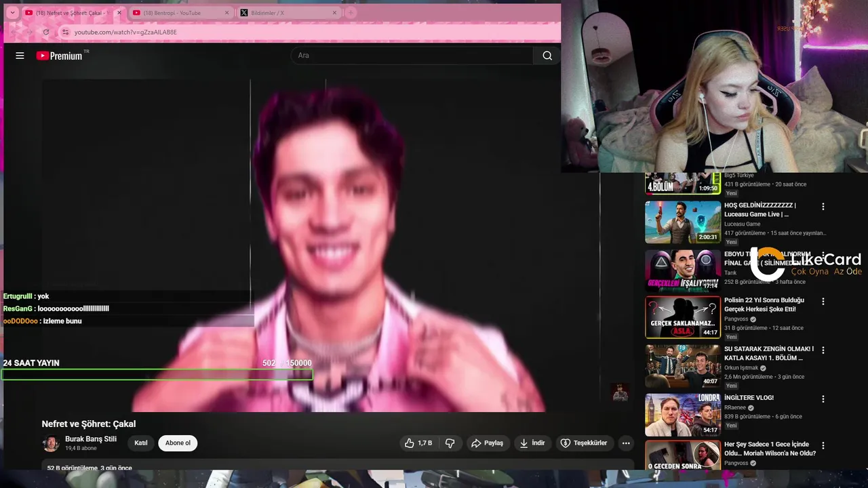Click the Pangvoss channel name under Polisin video

[x=737, y=319]
